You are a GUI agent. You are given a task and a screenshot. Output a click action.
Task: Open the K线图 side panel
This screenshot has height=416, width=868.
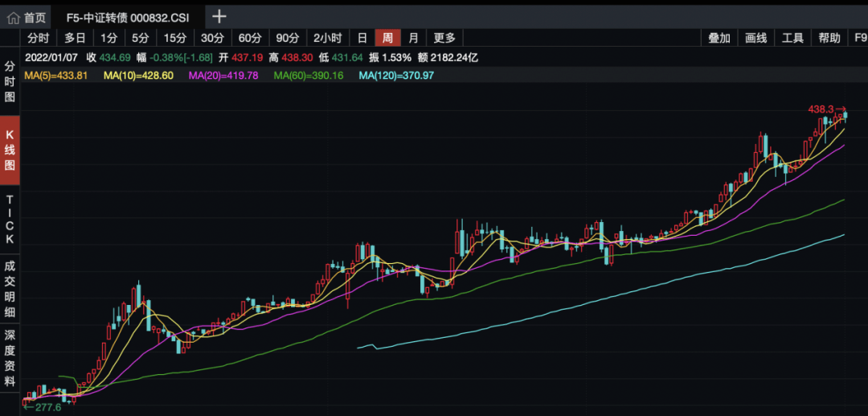pyautogui.click(x=10, y=150)
